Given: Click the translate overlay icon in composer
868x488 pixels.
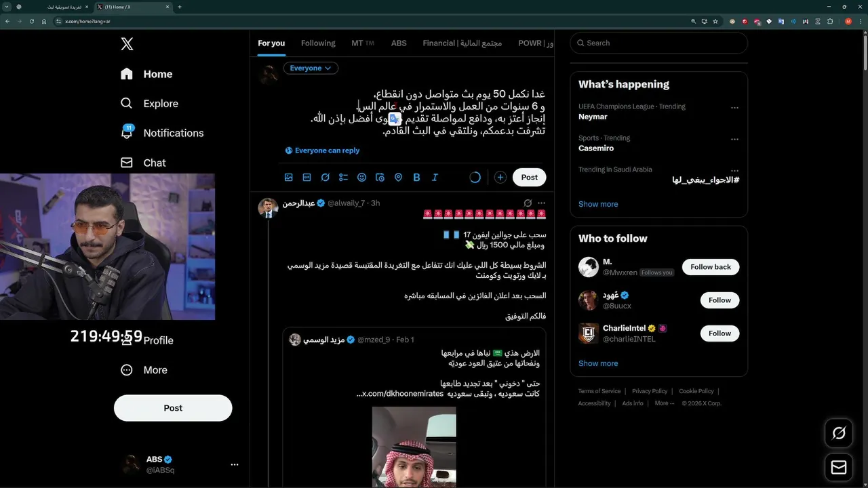Looking at the screenshot, I should click(x=395, y=119).
